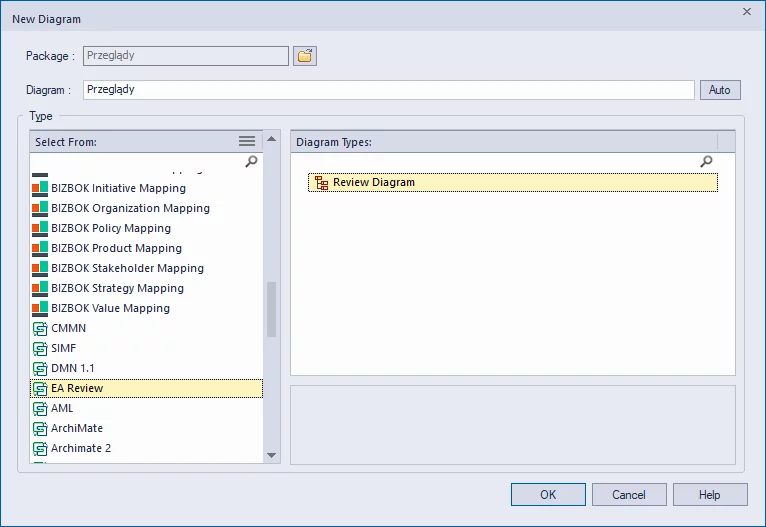Click the search magnifier in Diagram Types panel
This screenshot has height=527, width=766.
pos(706,161)
